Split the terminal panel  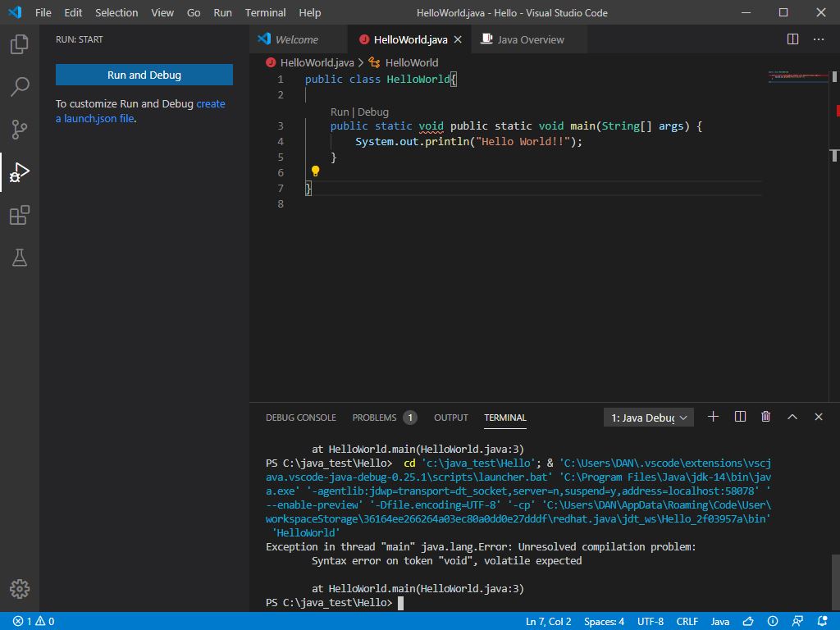(740, 417)
